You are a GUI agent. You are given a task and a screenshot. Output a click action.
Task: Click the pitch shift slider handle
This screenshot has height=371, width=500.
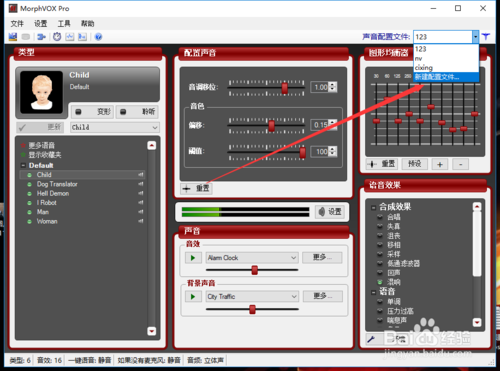coord(284,88)
